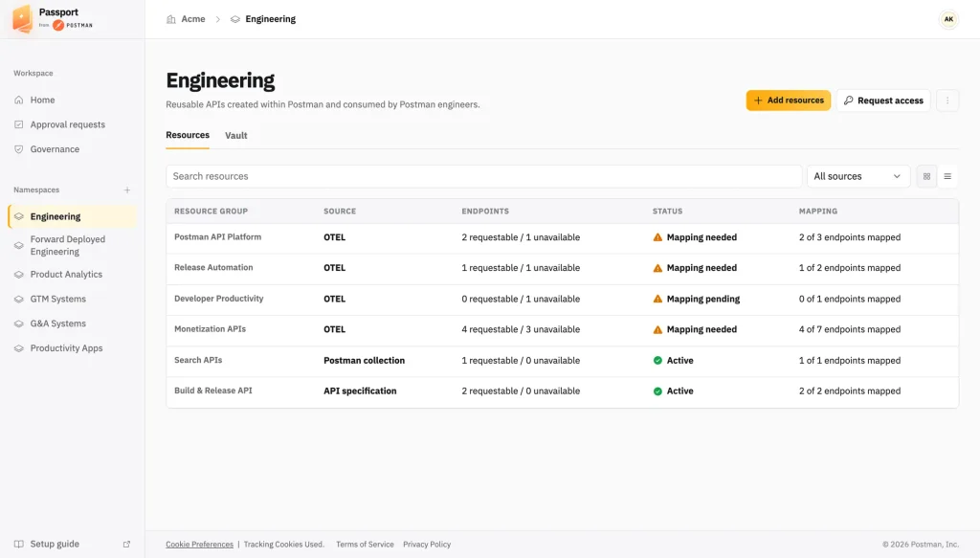
Task: Click the warning icon for Monetization APIs
Action: 657,329
